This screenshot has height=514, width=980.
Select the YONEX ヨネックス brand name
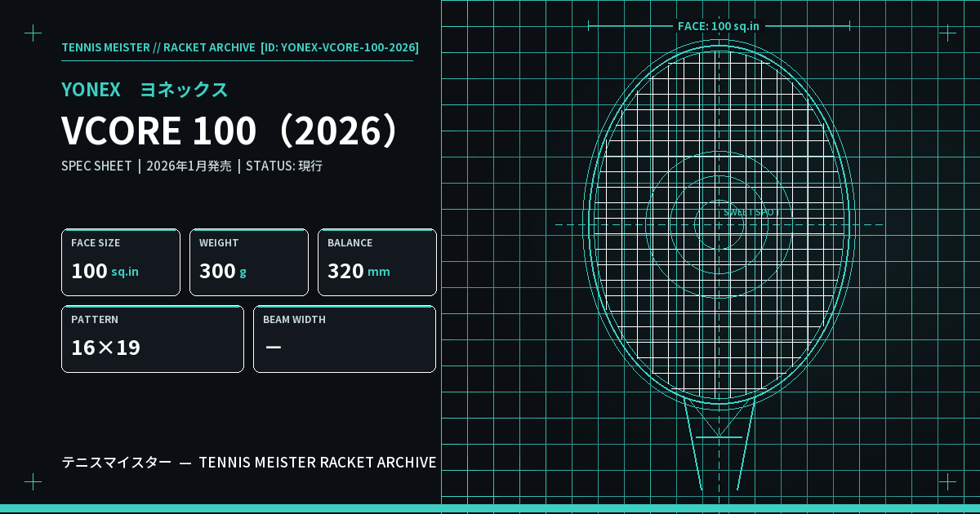145,90
